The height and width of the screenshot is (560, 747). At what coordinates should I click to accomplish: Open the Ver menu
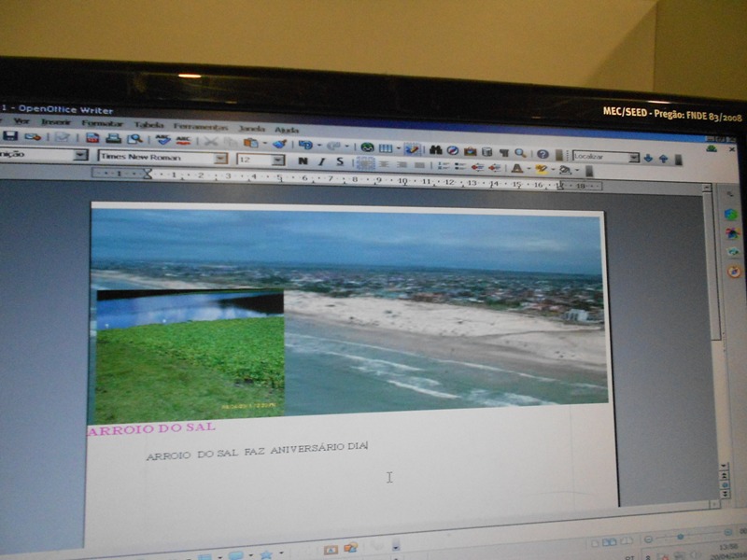click(x=21, y=121)
